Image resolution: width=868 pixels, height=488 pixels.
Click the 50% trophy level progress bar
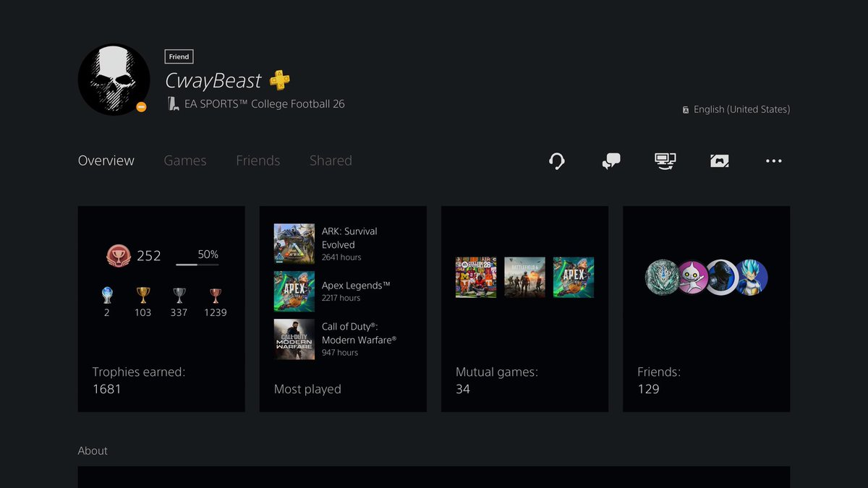tap(197, 265)
